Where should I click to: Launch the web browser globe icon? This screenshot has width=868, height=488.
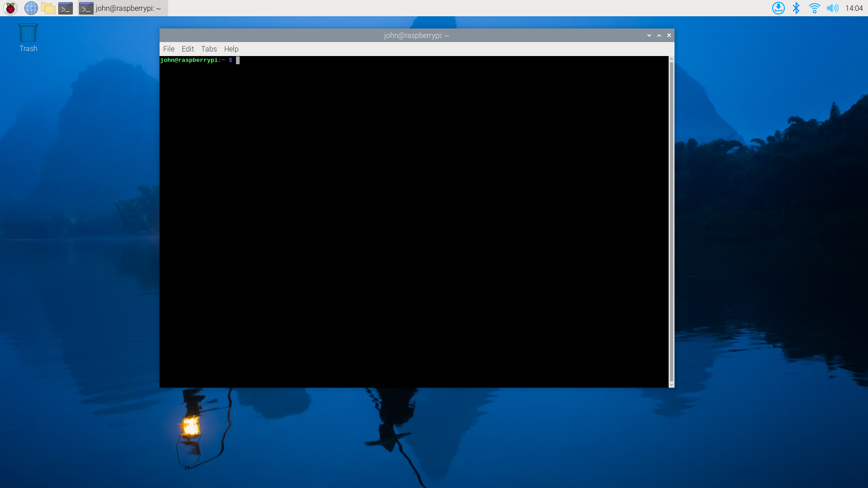[x=31, y=8]
